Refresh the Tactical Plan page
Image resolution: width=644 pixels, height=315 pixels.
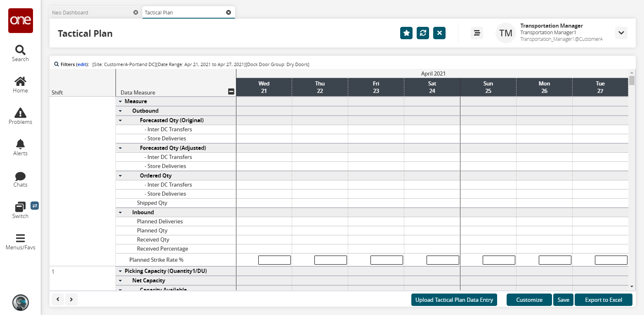tap(423, 33)
